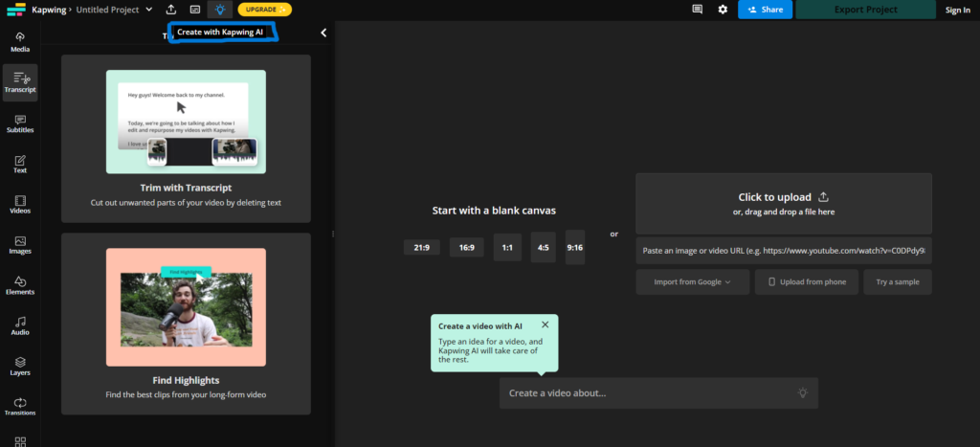Open the Layers sidebar panel
The image size is (980, 447).
(20, 366)
